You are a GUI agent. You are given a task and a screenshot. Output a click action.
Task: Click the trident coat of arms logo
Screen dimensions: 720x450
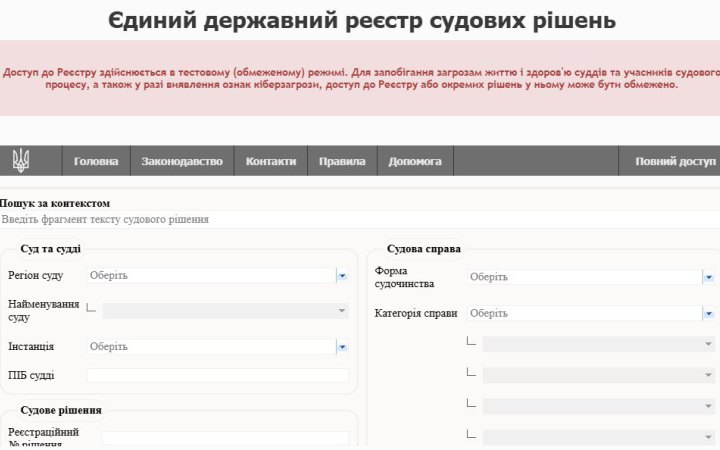21,161
